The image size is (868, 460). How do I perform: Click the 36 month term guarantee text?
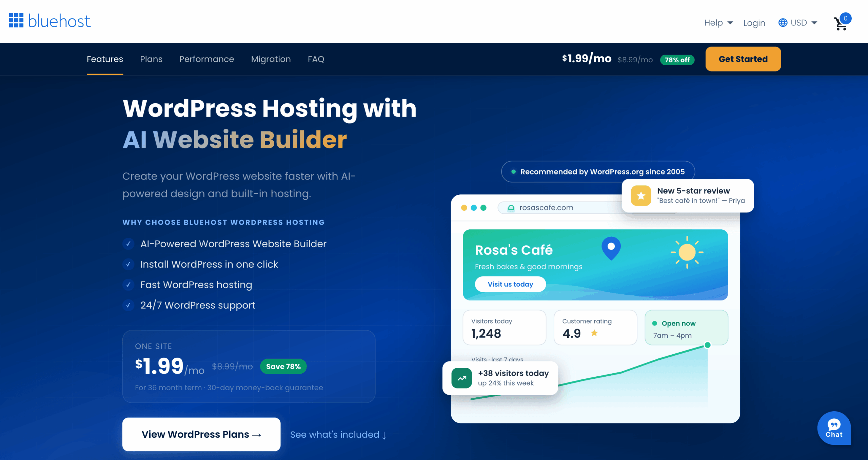[229, 388]
